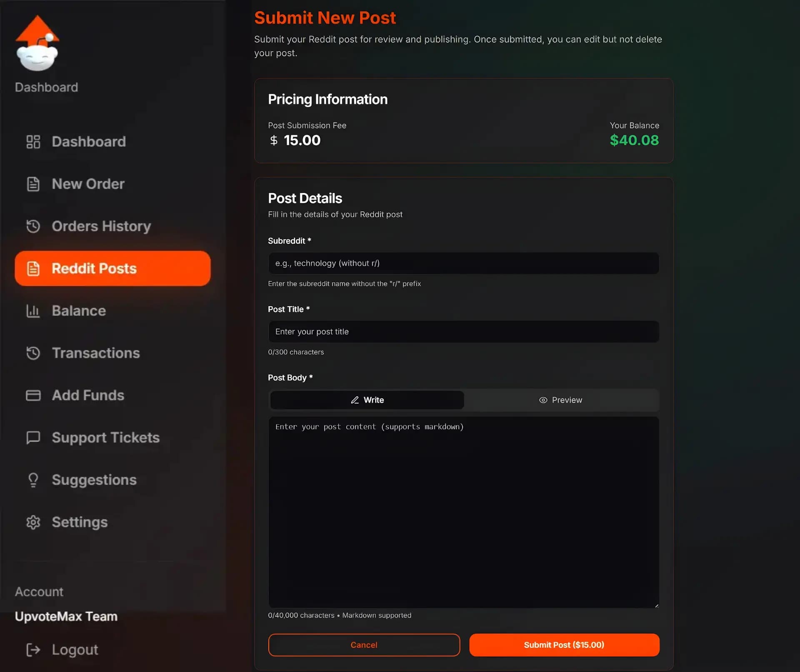800x672 pixels.
Task: Click the 15.00 submission fee value
Action: pyautogui.click(x=302, y=140)
